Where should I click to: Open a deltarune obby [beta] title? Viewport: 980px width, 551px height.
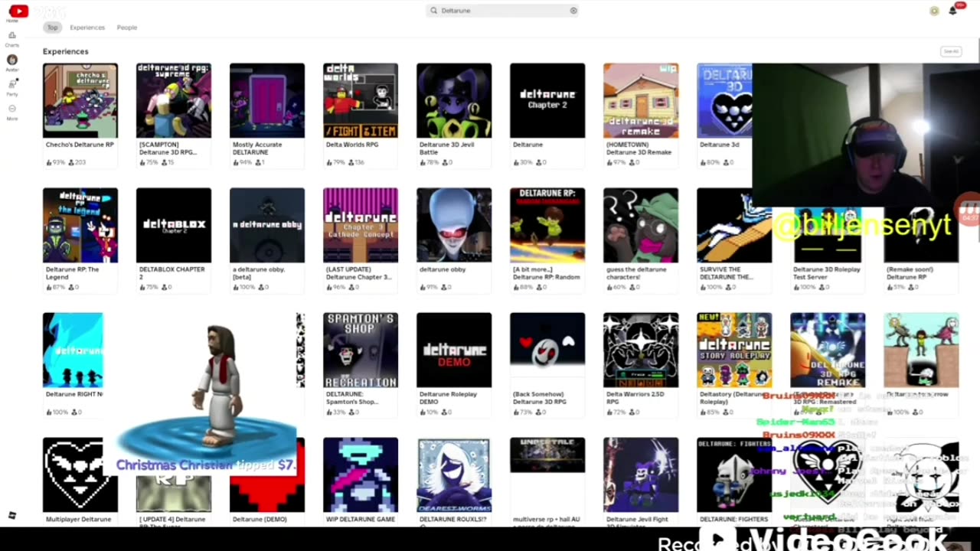pyautogui.click(x=260, y=273)
